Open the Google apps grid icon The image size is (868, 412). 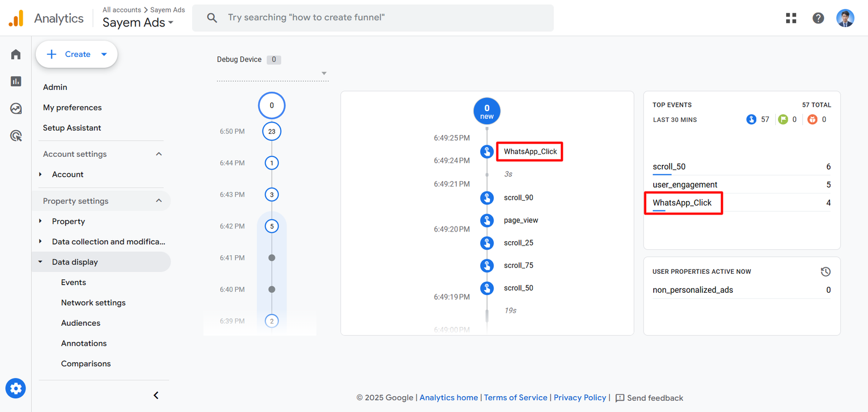click(791, 18)
